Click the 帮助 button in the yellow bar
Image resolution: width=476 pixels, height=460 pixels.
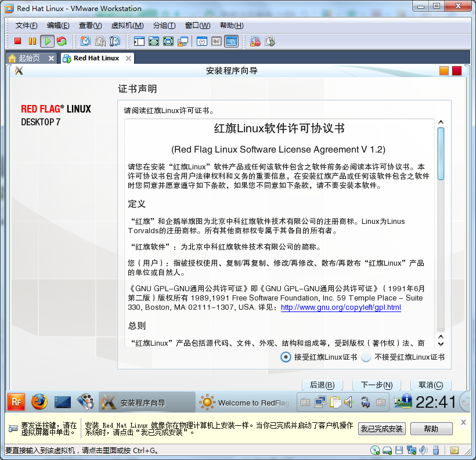pyautogui.click(x=431, y=429)
